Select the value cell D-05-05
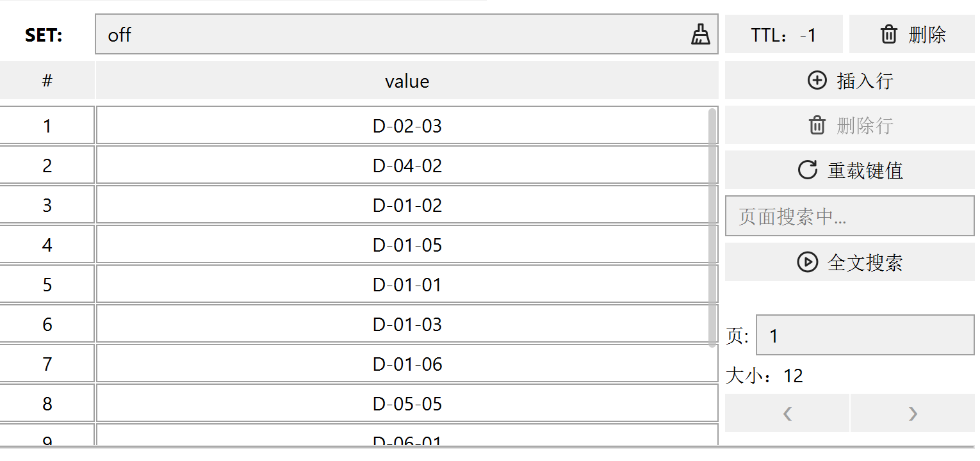 click(x=407, y=404)
